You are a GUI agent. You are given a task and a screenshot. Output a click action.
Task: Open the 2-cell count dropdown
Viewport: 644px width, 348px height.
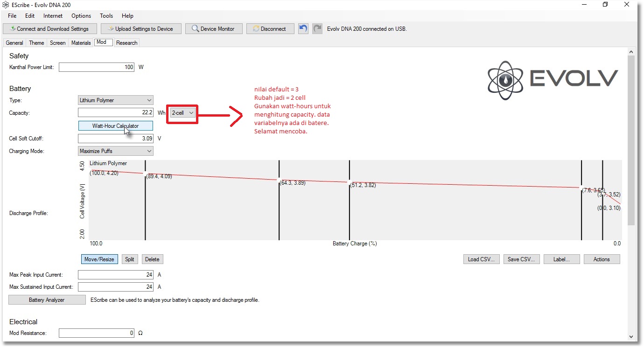point(182,113)
